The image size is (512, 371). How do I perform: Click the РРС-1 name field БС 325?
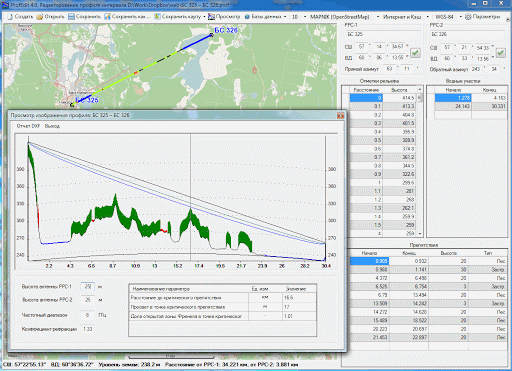[383, 35]
